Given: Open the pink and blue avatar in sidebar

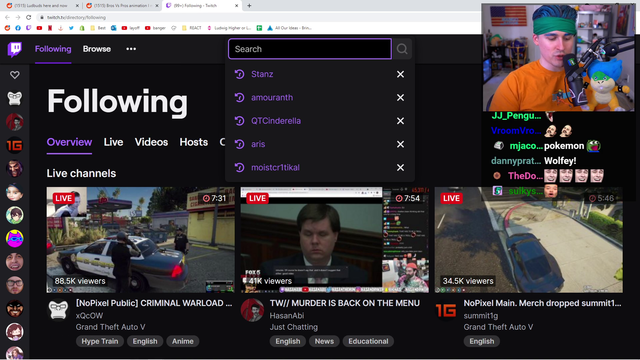Looking at the screenshot, I should pos(15,239).
